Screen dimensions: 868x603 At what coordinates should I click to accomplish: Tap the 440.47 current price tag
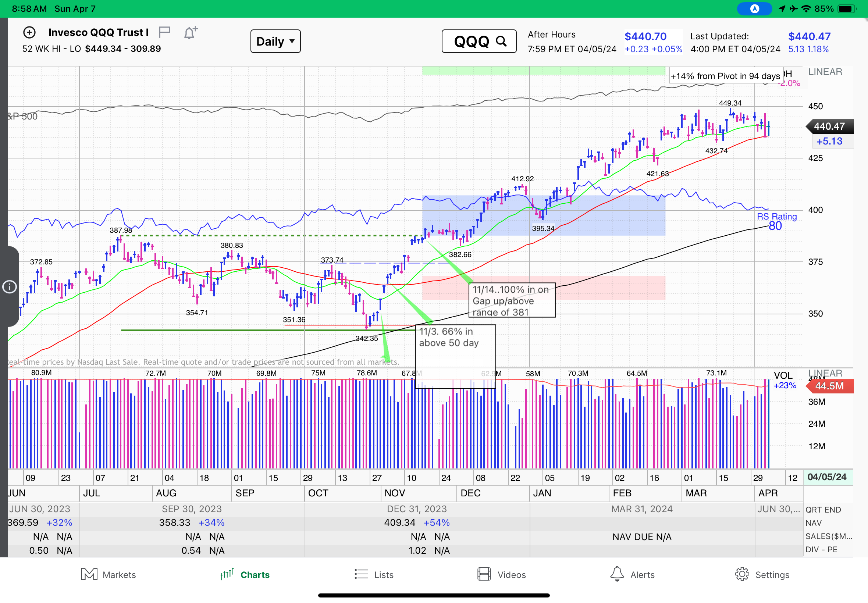pyautogui.click(x=830, y=126)
